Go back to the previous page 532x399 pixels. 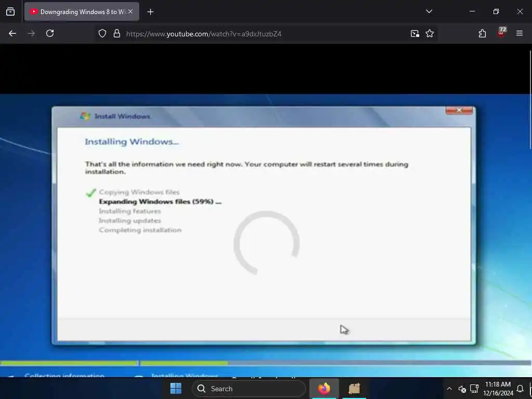[x=12, y=33]
